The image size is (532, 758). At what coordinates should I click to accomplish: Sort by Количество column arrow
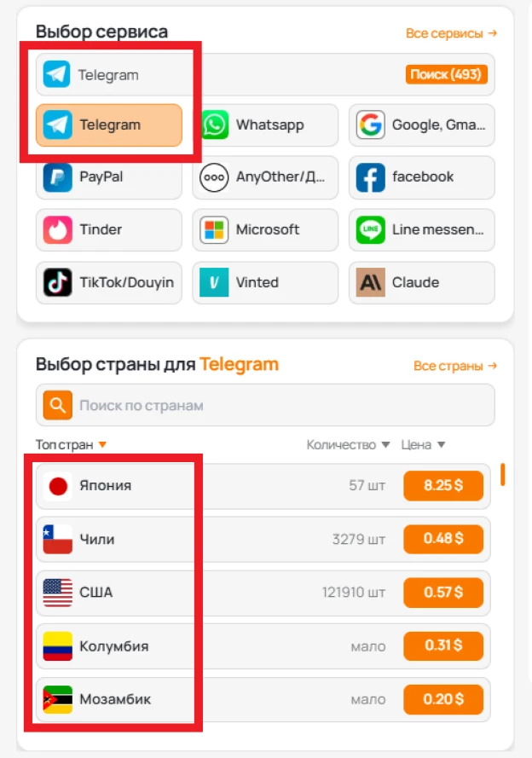[385, 445]
